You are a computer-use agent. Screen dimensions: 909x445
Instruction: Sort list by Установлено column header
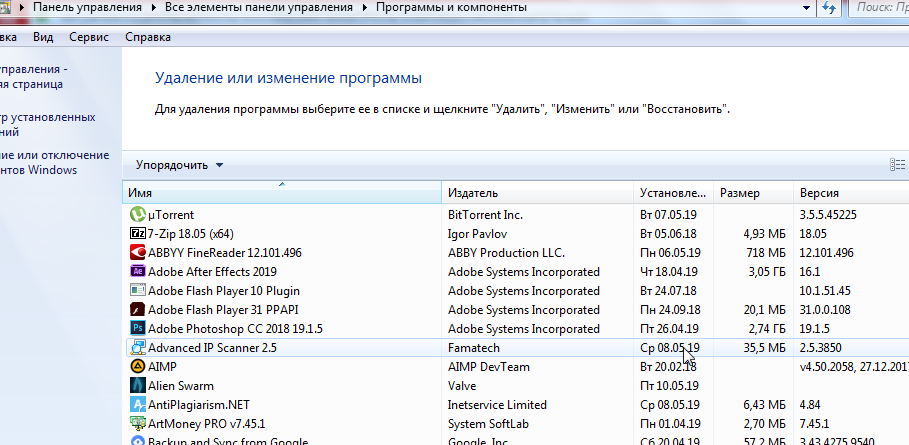674,193
